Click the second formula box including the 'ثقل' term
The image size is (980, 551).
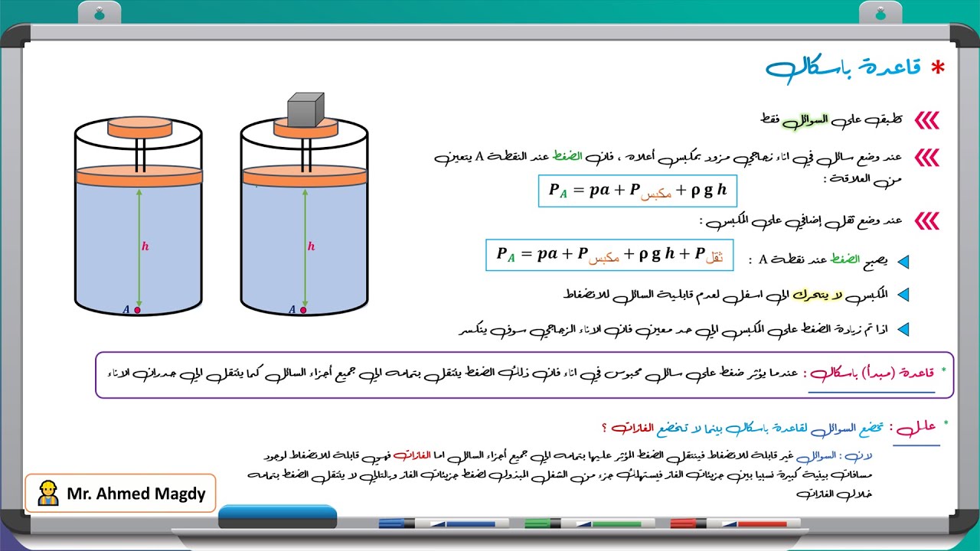pos(609,255)
